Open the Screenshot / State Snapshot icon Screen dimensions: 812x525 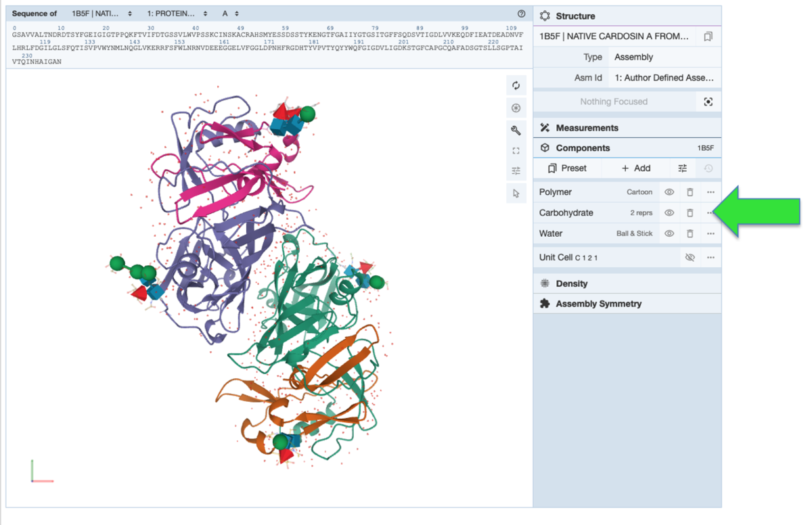point(516,108)
